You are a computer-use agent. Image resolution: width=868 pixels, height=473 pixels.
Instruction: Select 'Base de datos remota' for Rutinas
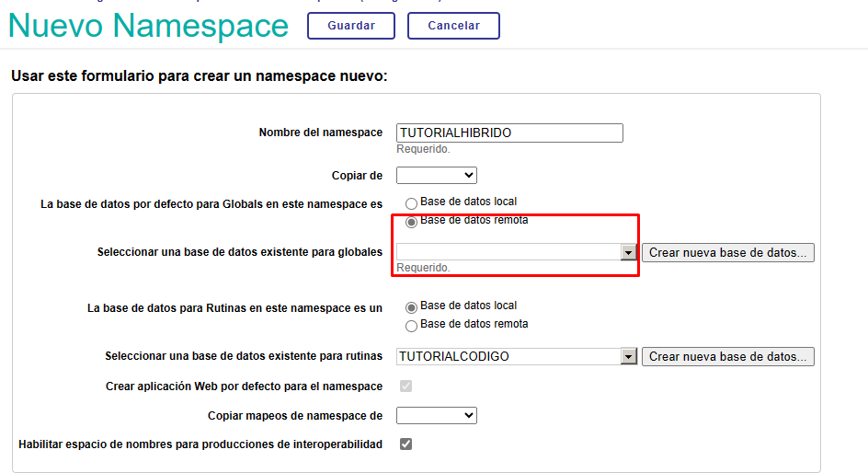coord(411,325)
